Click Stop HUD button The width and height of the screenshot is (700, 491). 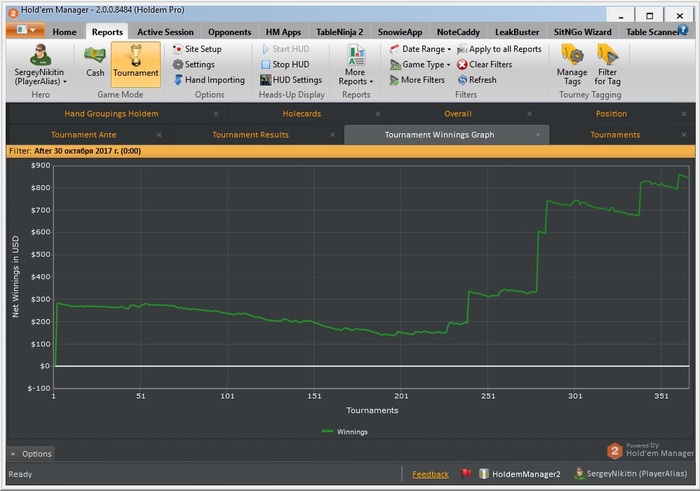point(283,64)
